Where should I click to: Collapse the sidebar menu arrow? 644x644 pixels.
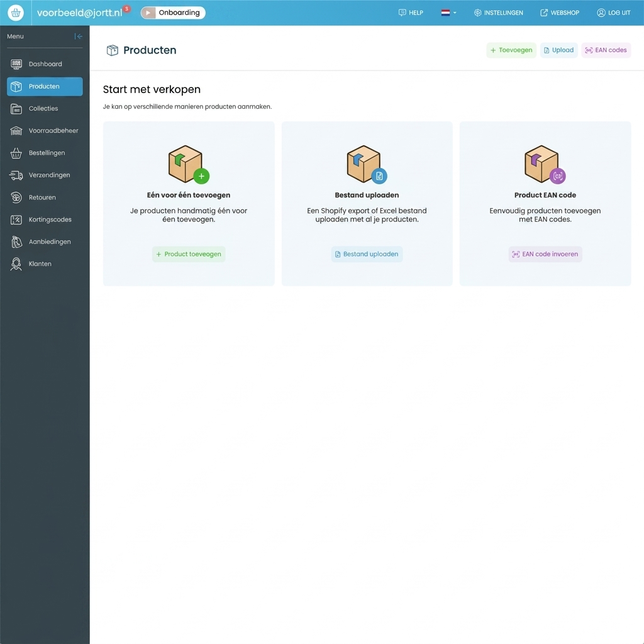pos(79,36)
